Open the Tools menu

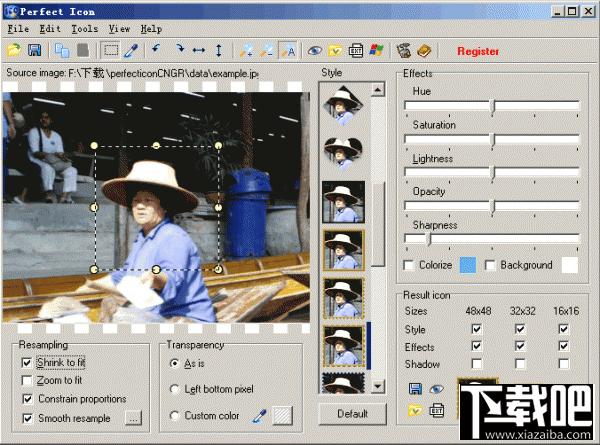click(85, 29)
